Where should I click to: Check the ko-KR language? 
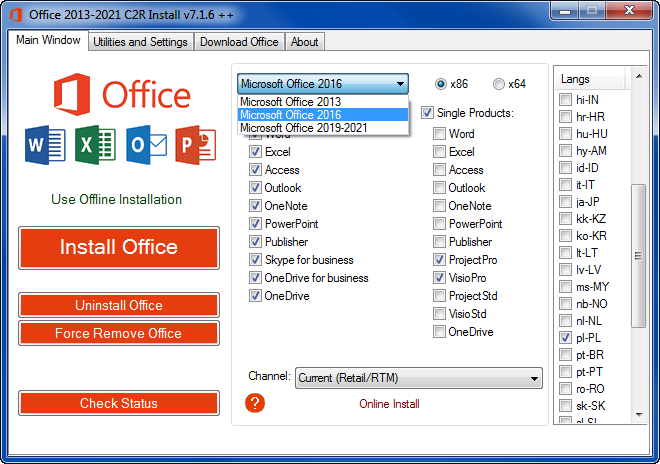pyautogui.click(x=565, y=236)
